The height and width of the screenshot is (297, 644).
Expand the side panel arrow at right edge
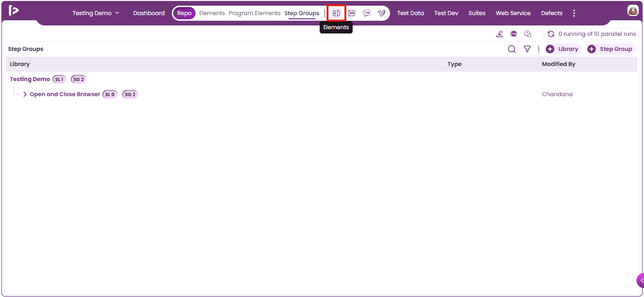click(x=641, y=280)
